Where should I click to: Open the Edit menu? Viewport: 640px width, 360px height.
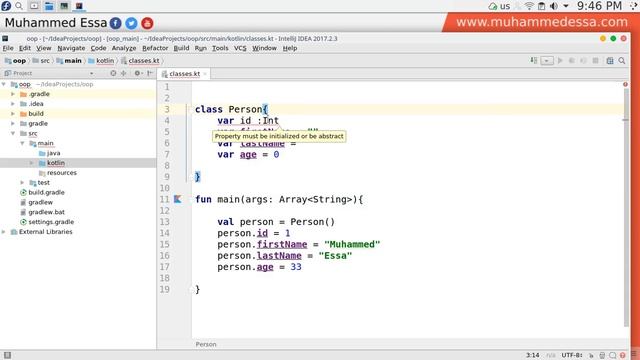25,48
